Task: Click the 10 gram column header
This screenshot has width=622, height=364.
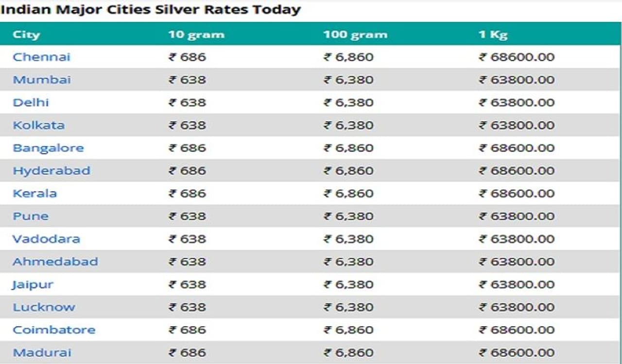Action: [196, 34]
